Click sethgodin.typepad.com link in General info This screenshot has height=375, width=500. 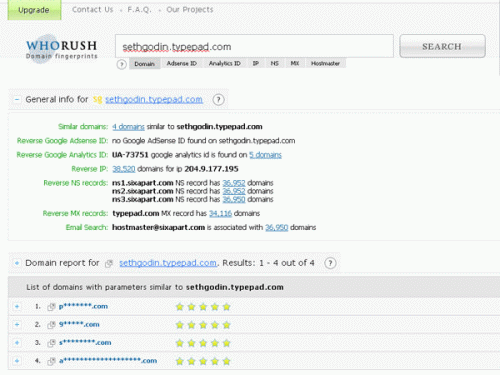tap(154, 99)
